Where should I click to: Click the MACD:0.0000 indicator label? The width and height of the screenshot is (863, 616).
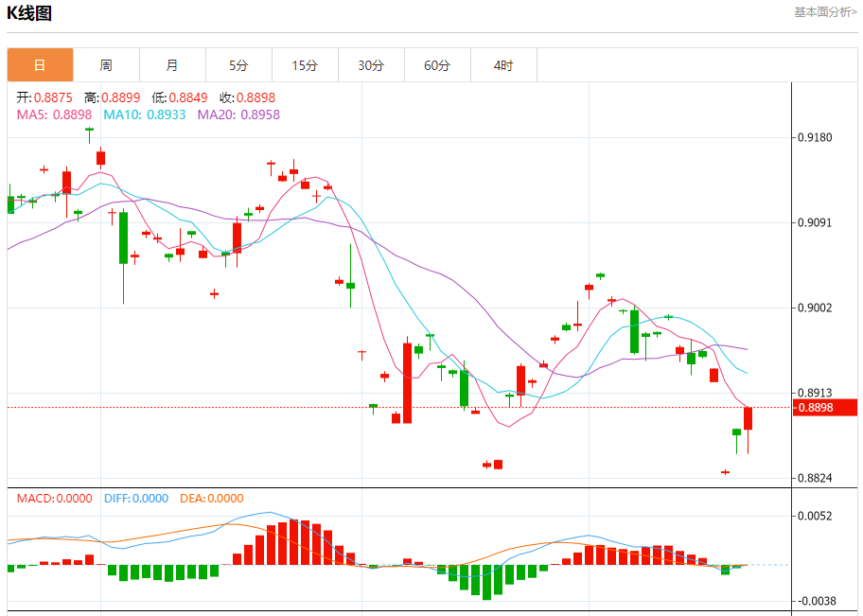pyautogui.click(x=55, y=499)
